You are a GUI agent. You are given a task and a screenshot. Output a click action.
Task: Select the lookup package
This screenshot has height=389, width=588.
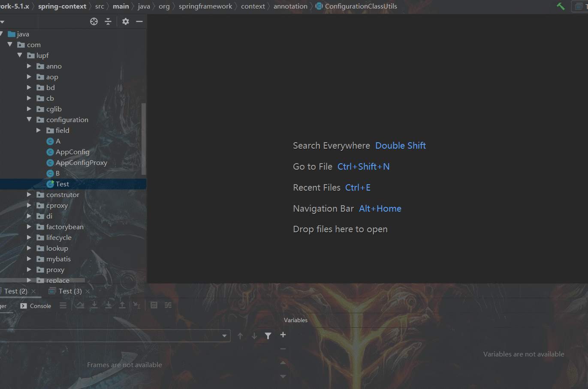coord(57,248)
